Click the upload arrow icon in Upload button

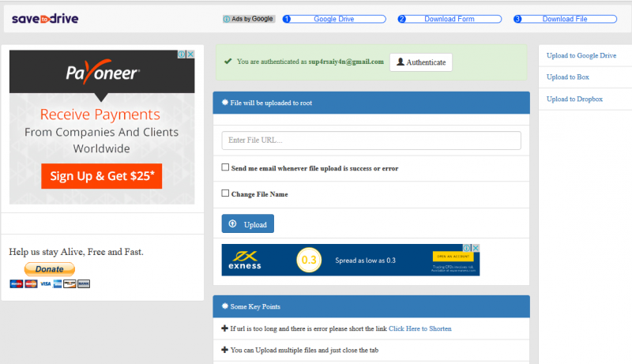coord(232,224)
